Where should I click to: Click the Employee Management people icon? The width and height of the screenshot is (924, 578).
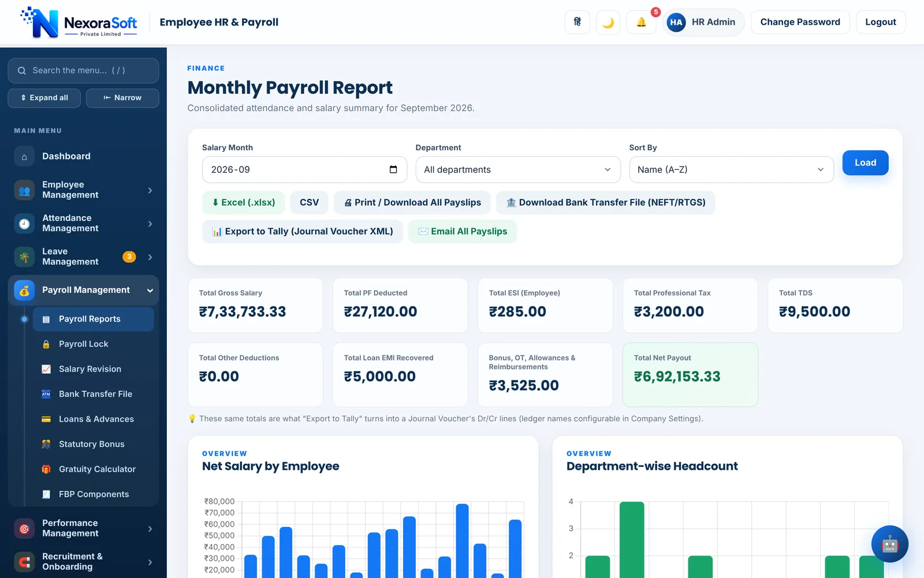[24, 190]
